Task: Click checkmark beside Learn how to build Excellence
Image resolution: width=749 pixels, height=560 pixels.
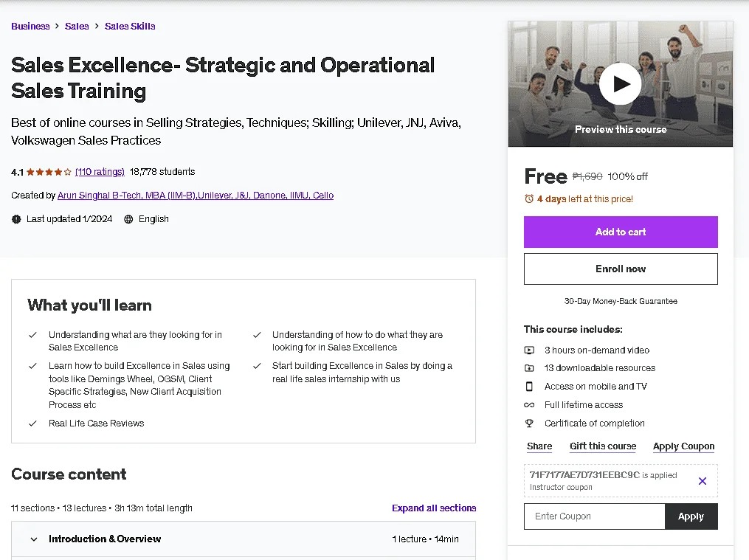Action: click(33, 366)
